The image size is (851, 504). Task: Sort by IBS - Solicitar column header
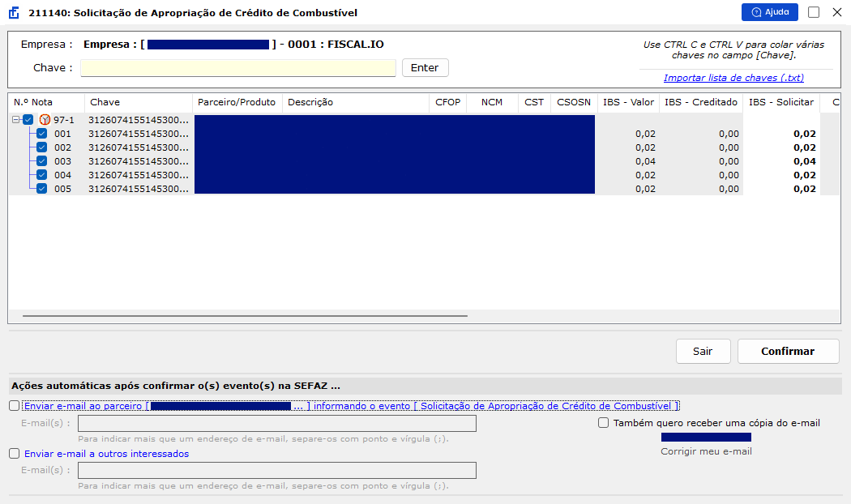pos(781,102)
